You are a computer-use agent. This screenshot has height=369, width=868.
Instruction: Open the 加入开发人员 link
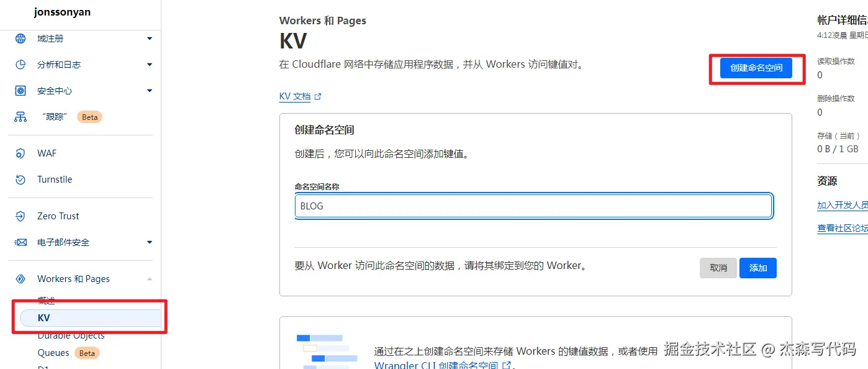[843, 205]
